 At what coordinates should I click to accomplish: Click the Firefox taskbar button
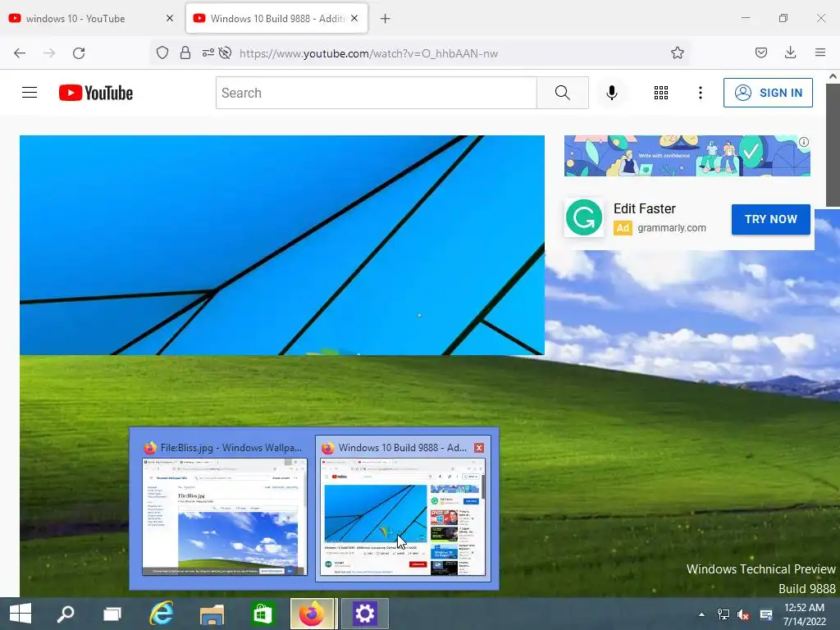(x=313, y=614)
